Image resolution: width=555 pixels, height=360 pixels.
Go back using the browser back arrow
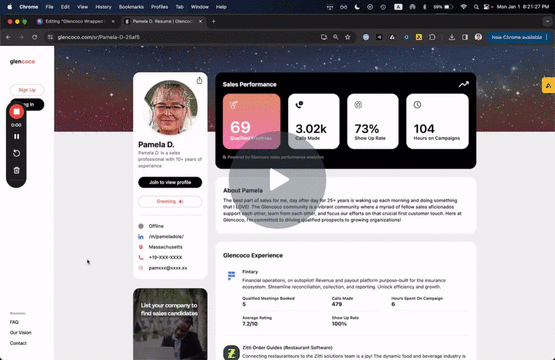(8, 37)
